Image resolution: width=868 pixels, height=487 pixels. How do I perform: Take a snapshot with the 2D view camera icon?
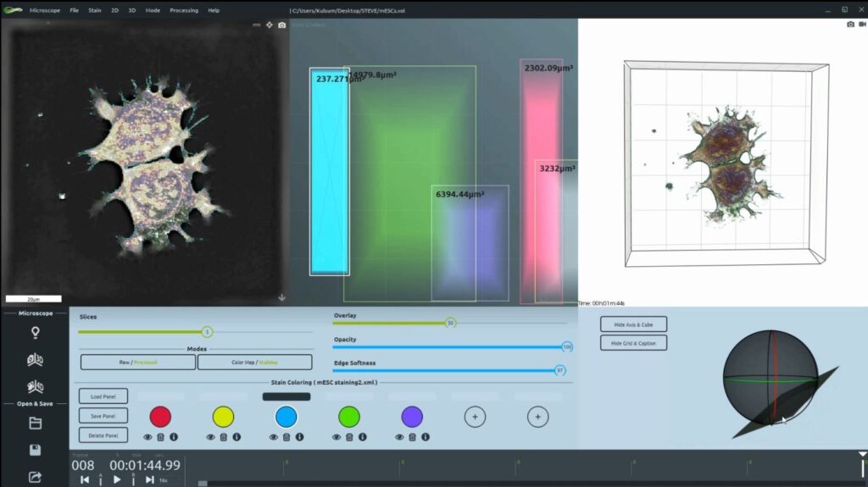281,25
